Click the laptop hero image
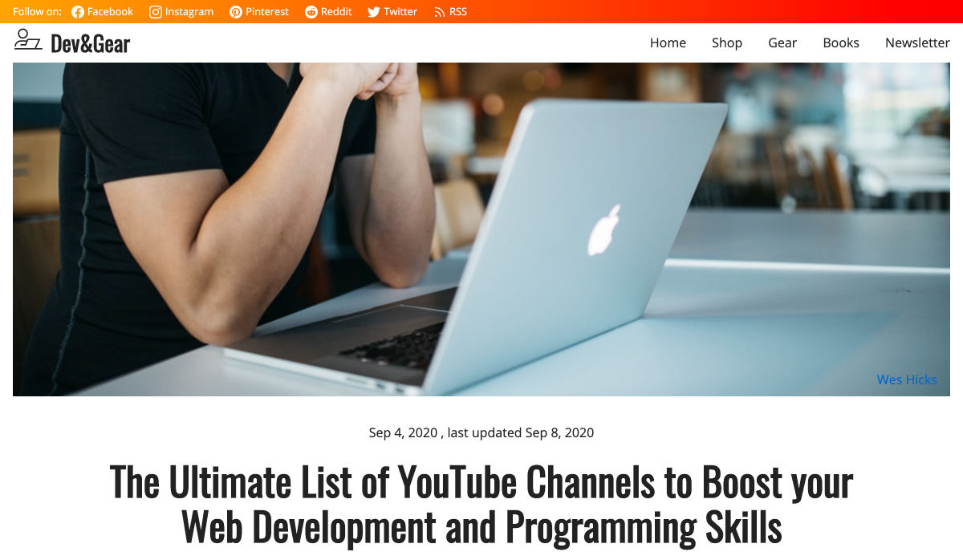 point(481,229)
